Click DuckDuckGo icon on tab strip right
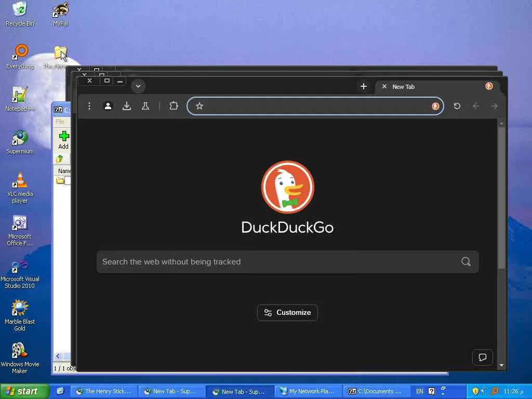The height and width of the screenshot is (399, 532). pos(489,86)
